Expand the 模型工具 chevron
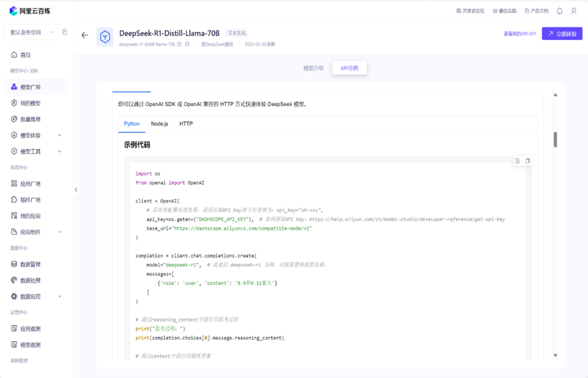 pos(60,152)
